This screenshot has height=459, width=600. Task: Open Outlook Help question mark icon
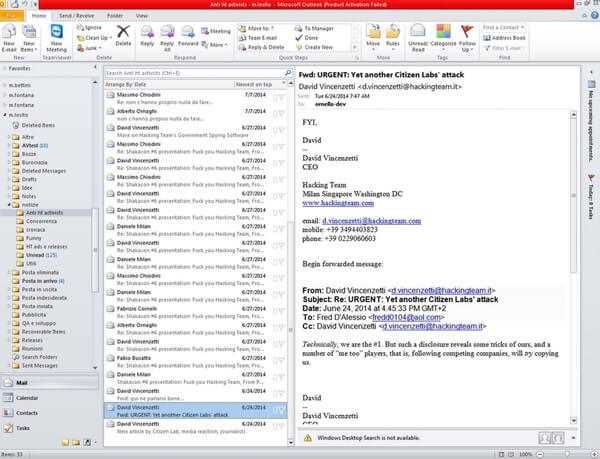(595, 15)
